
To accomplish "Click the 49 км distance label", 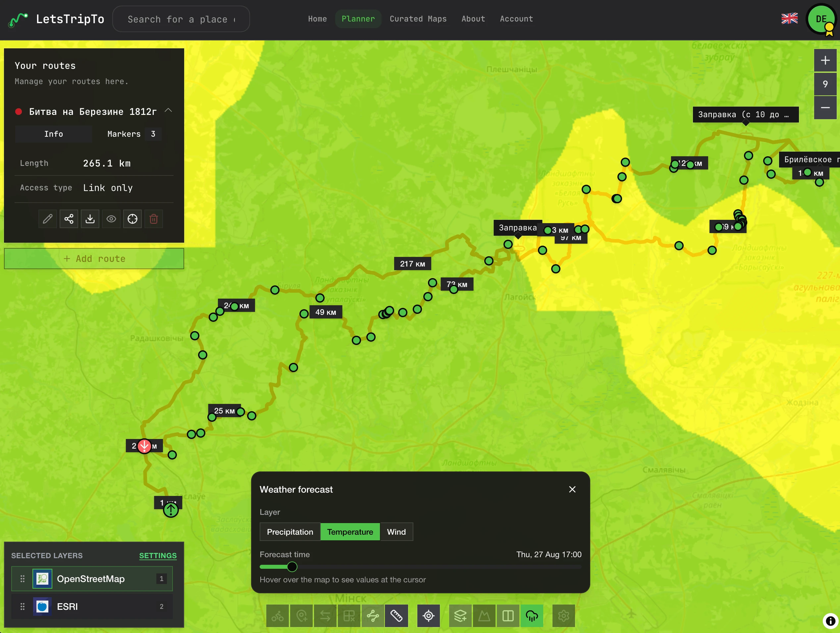I will click(x=326, y=312).
